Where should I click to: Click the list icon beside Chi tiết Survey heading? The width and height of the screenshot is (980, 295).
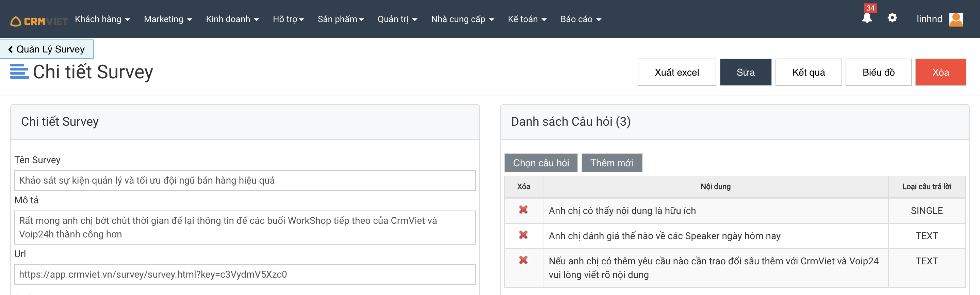tap(19, 72)
